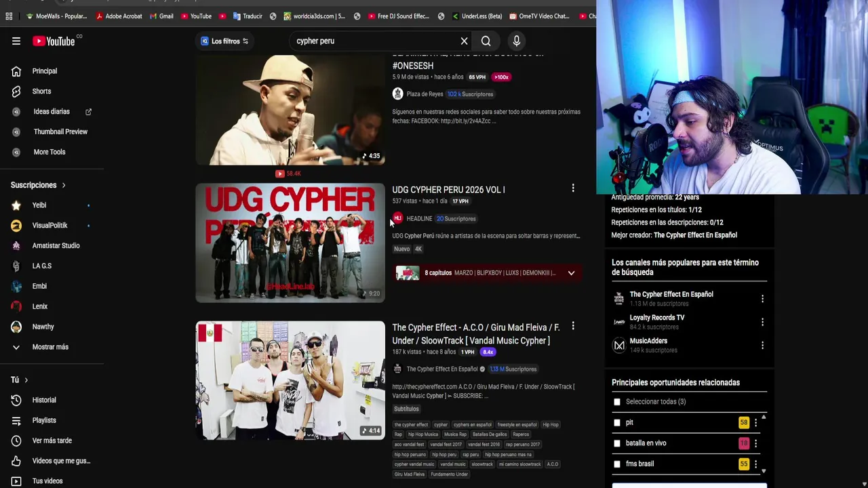The width and height of the screenshot is (868, 488).
Task: Open options for MusicAdders channel row
Action: point(762,346)
